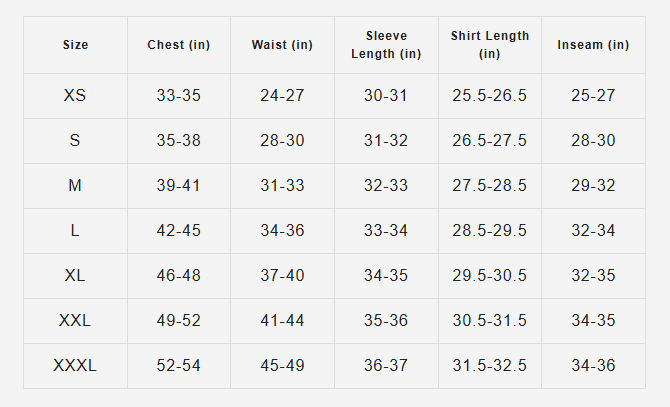
Task: Click chest value 49-52 for XXL
Action: (x=179, y=321)
